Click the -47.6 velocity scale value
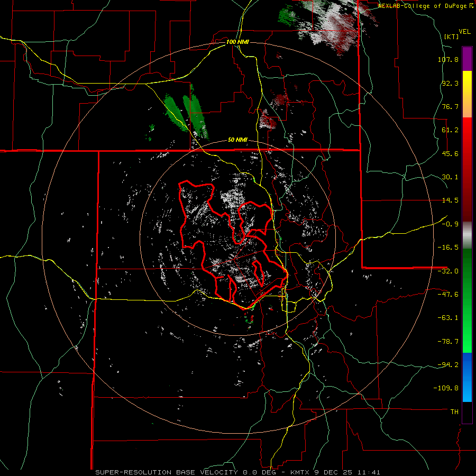 448,295
